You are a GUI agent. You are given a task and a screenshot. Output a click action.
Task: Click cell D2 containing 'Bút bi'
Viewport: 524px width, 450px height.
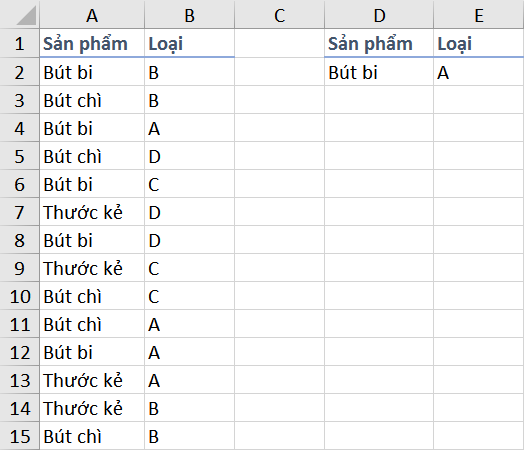click(x=379, y=72)
